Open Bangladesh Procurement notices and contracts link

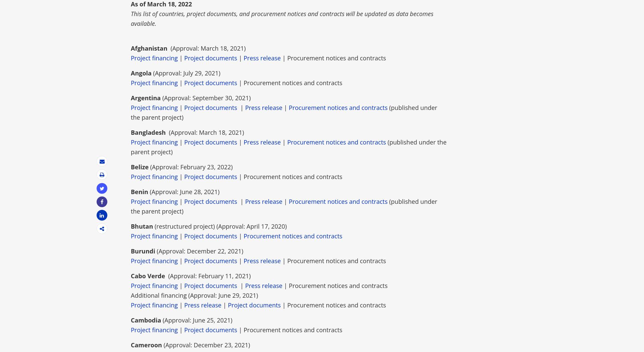click(x=336, y=142)
